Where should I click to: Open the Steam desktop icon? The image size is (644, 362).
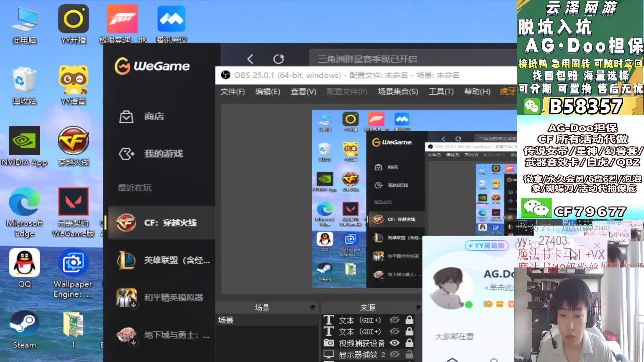24,330
